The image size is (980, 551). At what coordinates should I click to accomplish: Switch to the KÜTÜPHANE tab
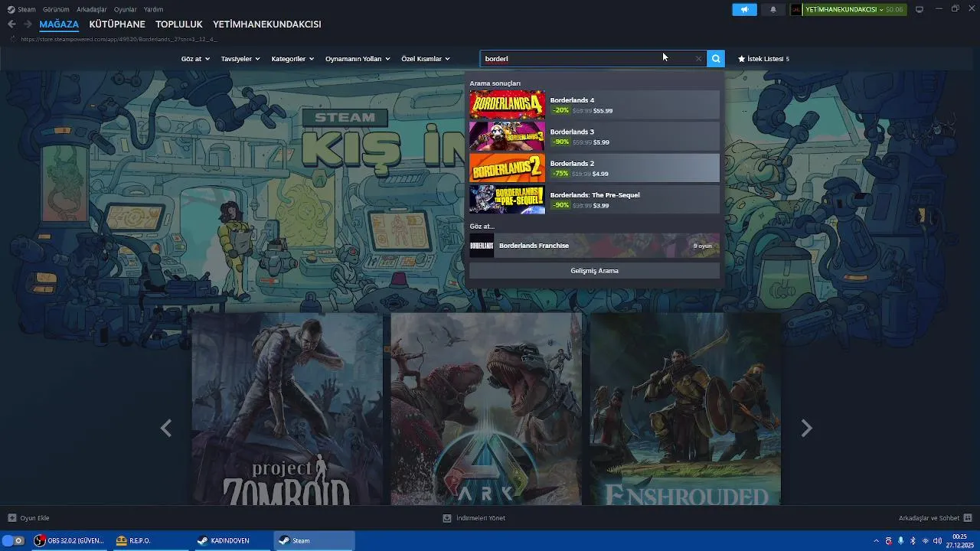point(117,24)
